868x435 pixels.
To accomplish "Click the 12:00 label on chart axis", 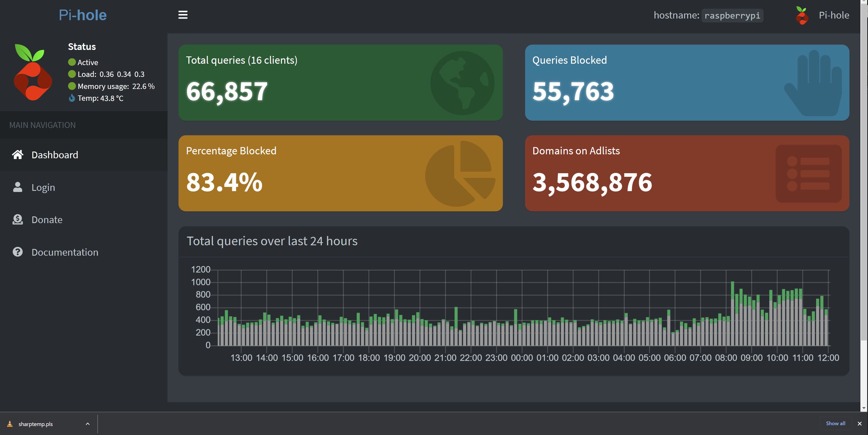I will [x=828, y=358].
